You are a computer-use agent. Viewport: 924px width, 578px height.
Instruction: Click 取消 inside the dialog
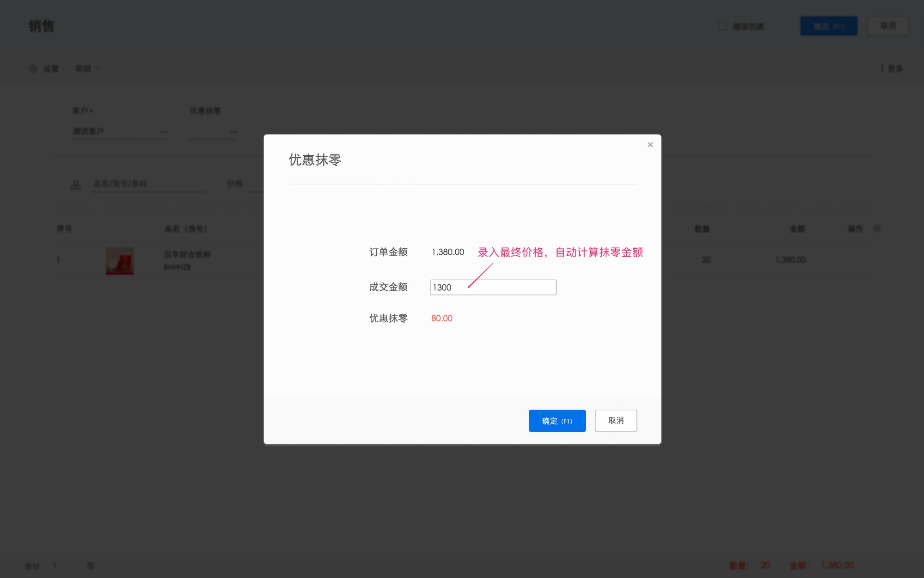[x=616, y=421]
